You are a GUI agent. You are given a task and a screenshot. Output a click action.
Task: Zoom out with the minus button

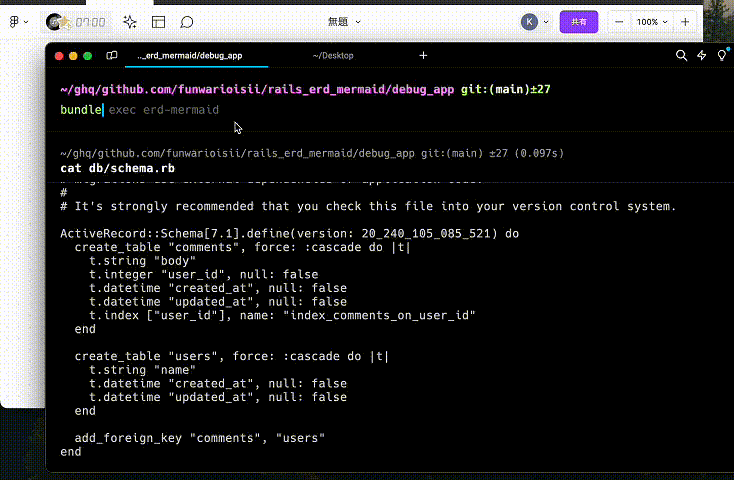click(x=619, y=22)
